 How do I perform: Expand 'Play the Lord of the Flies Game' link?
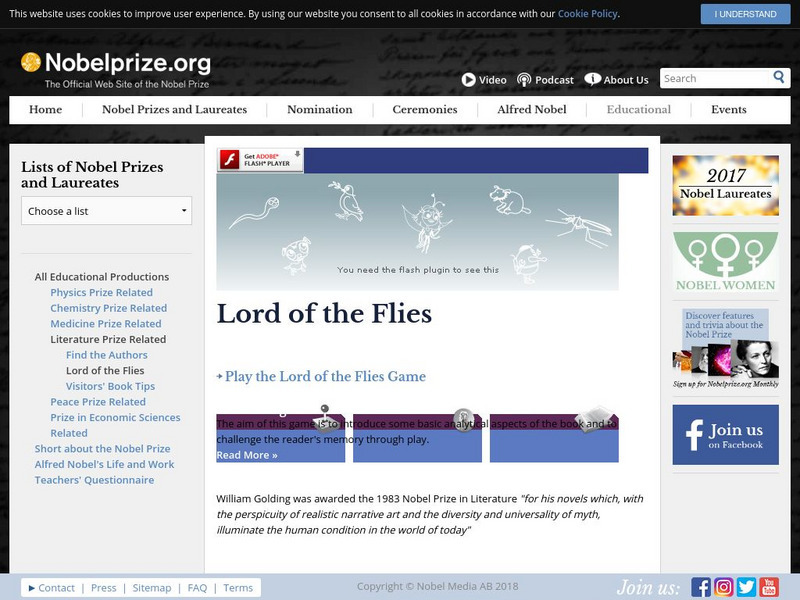[x=324, y=376]
